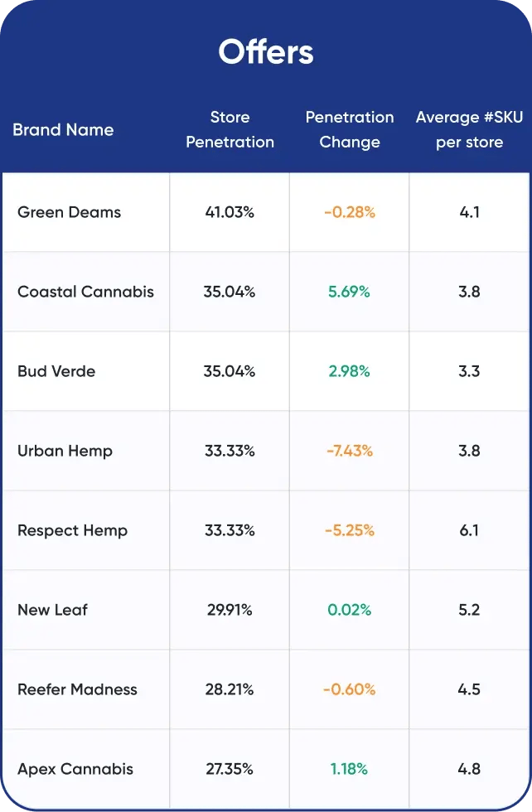Open the Coastal Cannabis brand entry
Image resolution: width=532 pixels, height=812 pixels.
coord(85,292)
